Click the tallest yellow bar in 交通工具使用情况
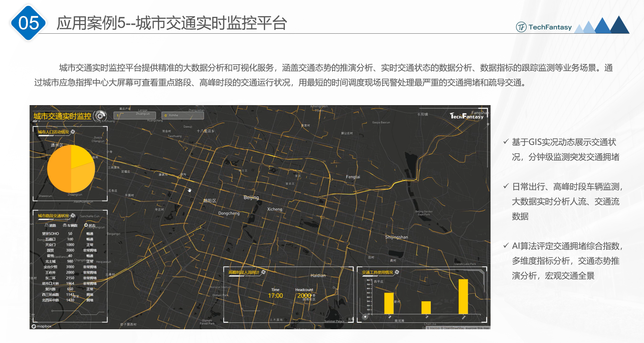Viewport: 644px width, 343px height. tap(463, 296)
